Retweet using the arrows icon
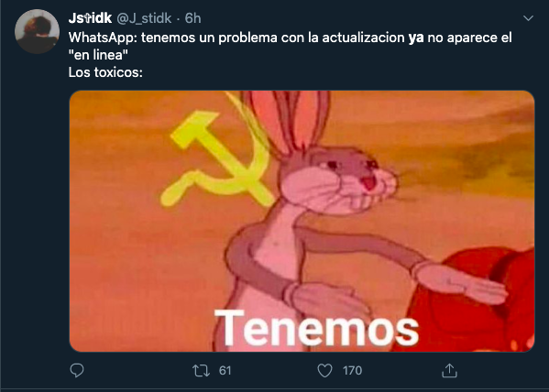 click(x=202, y=371)
